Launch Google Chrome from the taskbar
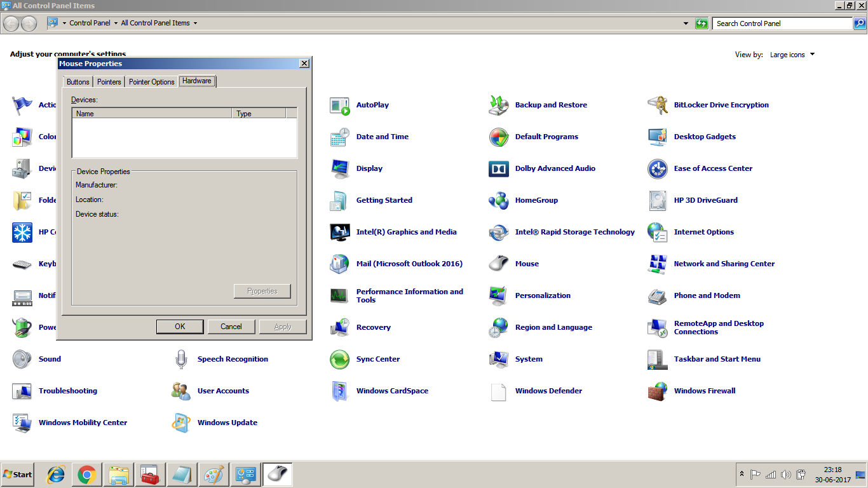 coord(86,474)
